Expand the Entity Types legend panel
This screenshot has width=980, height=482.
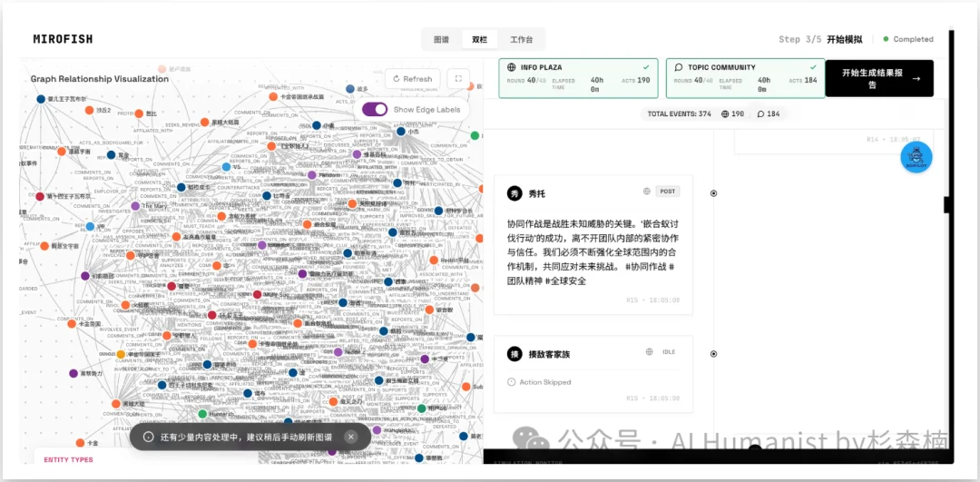(x=69, y=459)
